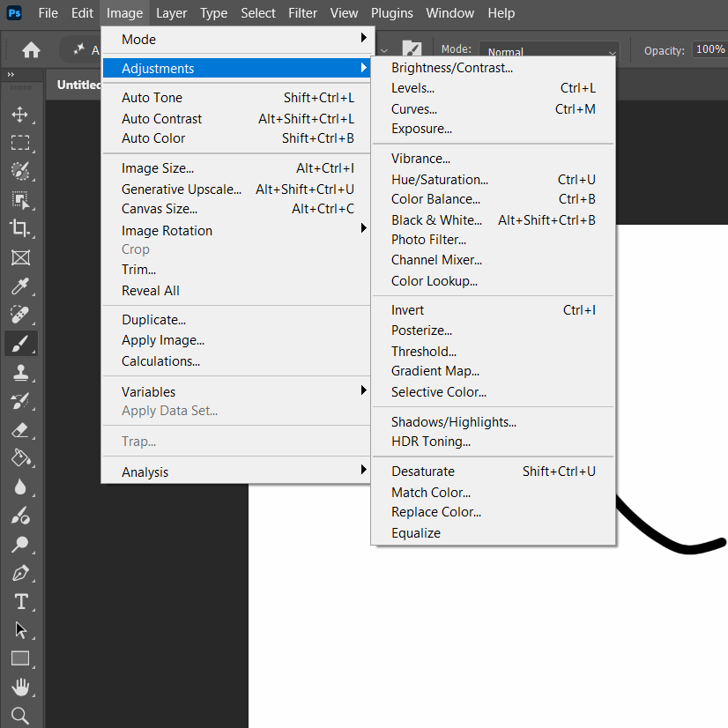Choose Shadows/Highlights adjustment
This screenshot has height=728, width=728.
(x=493, y=421)
